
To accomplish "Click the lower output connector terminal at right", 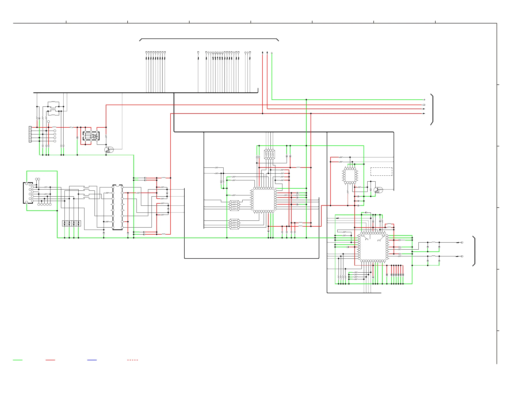I will click(x=462, y=256).
